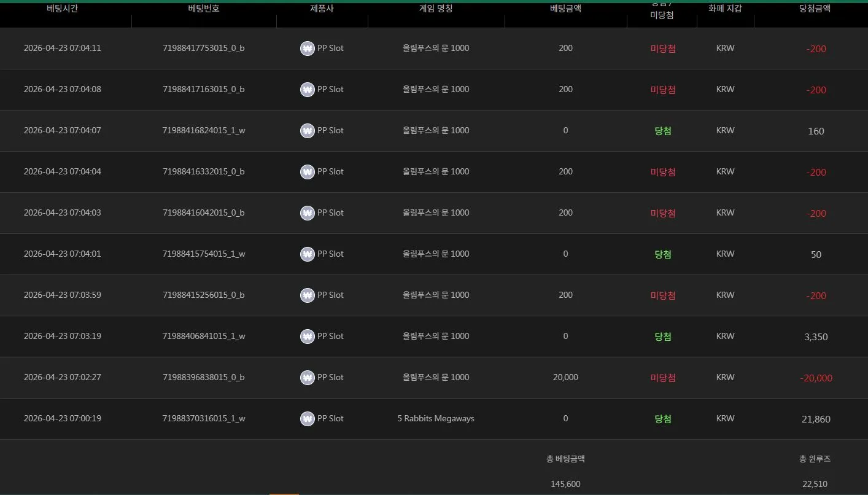
Task: Click the 총 윈루즈 total 22,510
Action: click(815, 484)
